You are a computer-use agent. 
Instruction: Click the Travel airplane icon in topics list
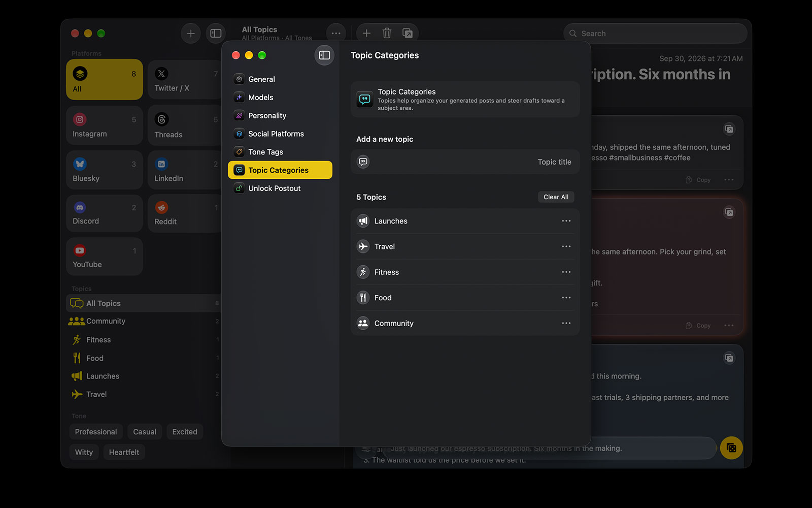[363, 246]
